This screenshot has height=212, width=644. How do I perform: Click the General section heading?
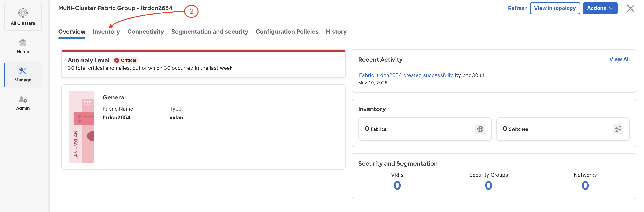click(114, 97)
